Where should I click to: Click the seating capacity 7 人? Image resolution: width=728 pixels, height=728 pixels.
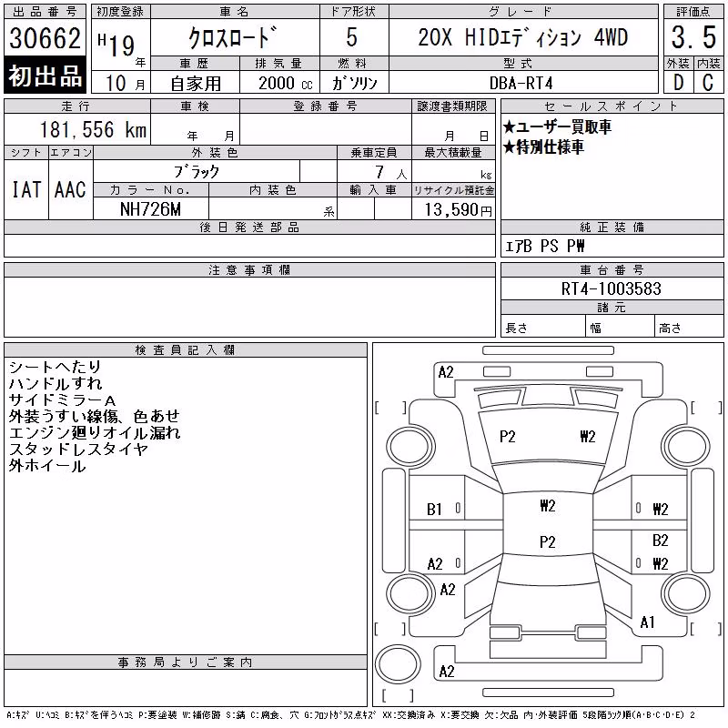(x=391, y=173)
